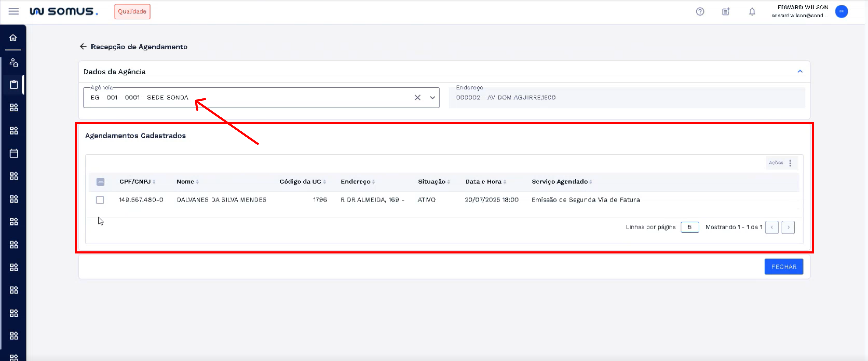Image resolution: width=868 pixels, height=361 pixels.
Task: Open the Ações three-dot menu
Action: coord(790,163)
